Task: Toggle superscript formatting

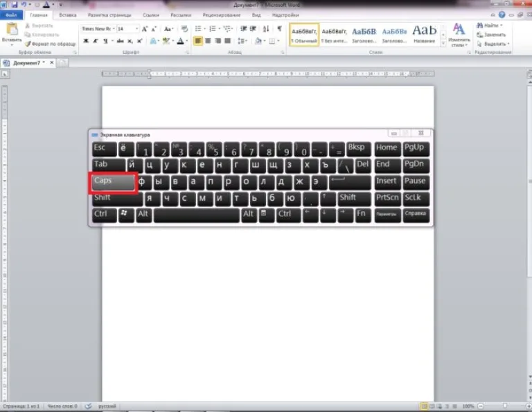Action: [139, 41]
